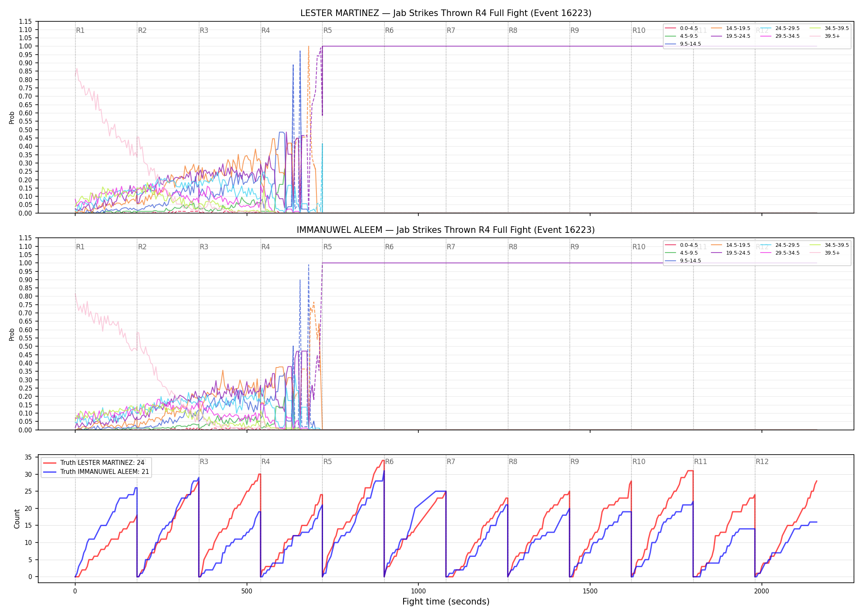Image resolution: width=863 pixels, height=616 pixels.
Task: Click the Count y-axis label
Action: pos(17,519)
